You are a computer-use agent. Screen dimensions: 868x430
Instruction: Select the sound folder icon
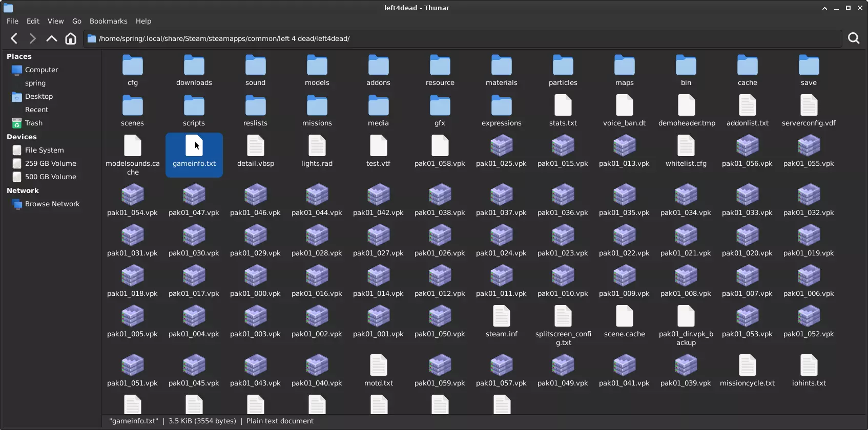click(256, 65)
